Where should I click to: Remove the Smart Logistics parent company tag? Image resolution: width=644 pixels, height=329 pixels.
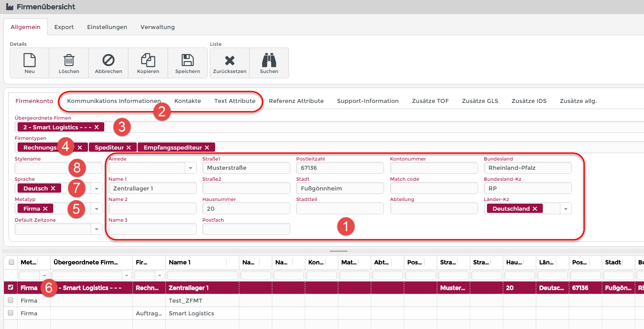click(x=96, y=127)
